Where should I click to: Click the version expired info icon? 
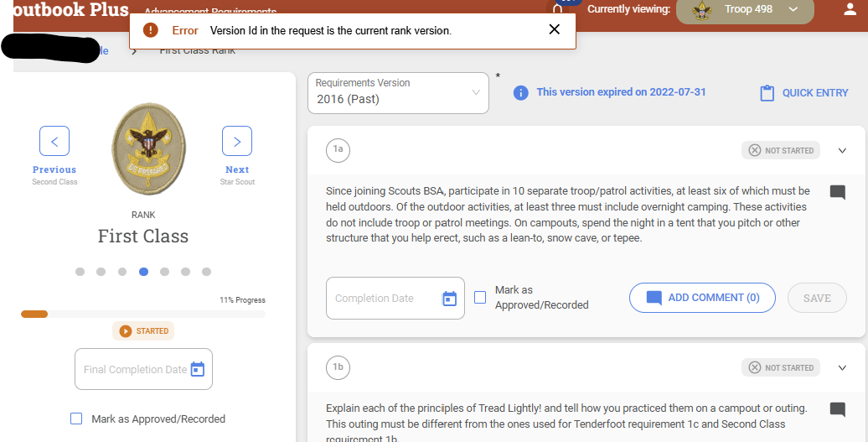[x=520, y=92]
